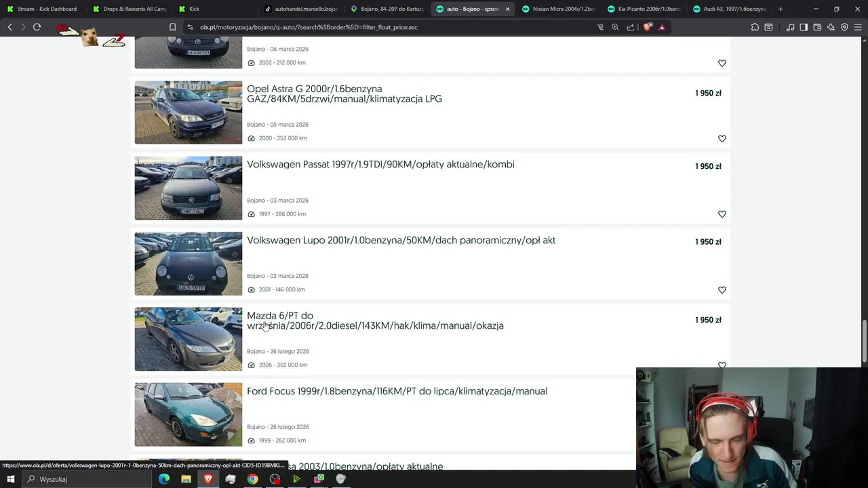The height and width of the screenshot is (488, 868).
Task: Open the zoom magnifier icon in address bar
Action: click(615, 27)
